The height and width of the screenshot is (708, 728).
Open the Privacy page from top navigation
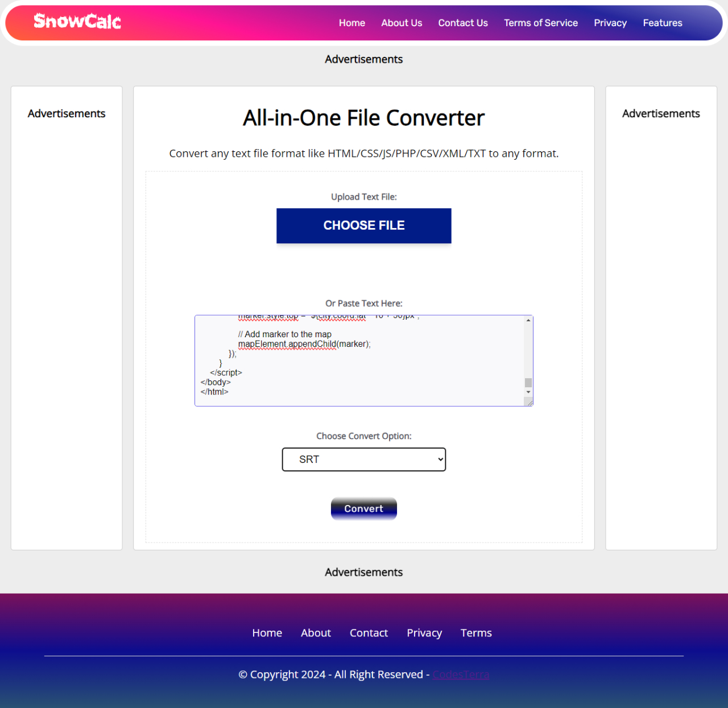click(x=610, y=23)
